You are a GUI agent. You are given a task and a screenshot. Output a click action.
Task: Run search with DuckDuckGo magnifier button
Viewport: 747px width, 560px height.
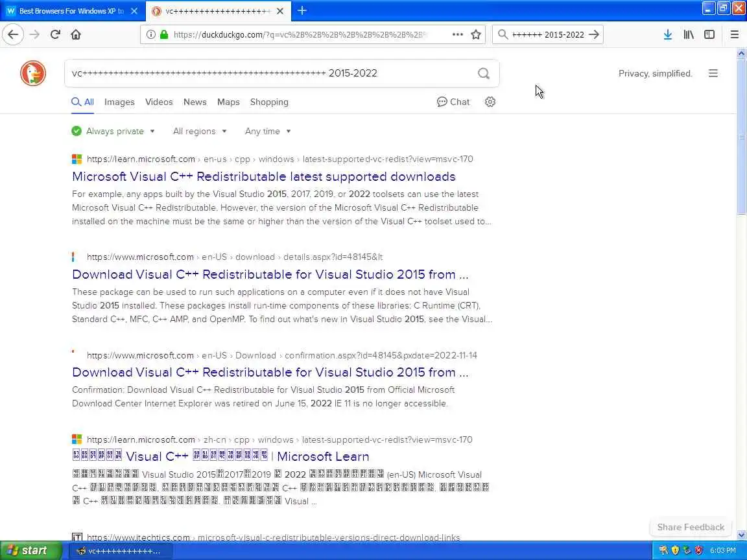(x=483, y=73)
